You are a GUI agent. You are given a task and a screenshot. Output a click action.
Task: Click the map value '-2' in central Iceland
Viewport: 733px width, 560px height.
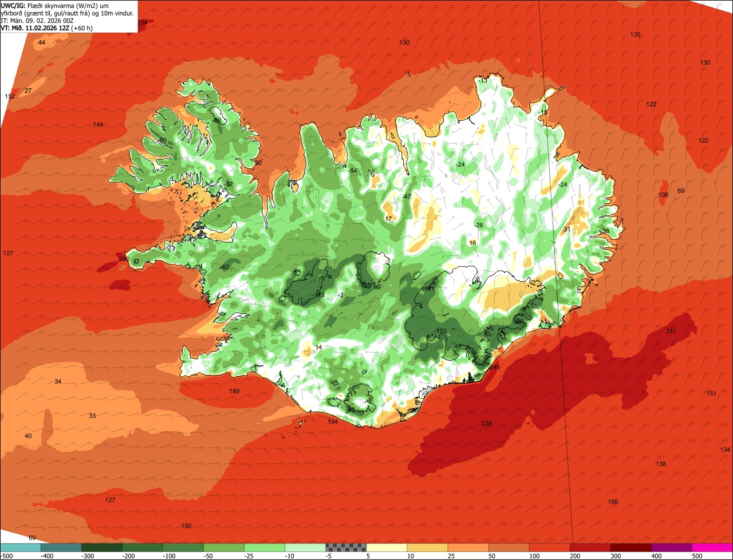(x=340, y=295)
